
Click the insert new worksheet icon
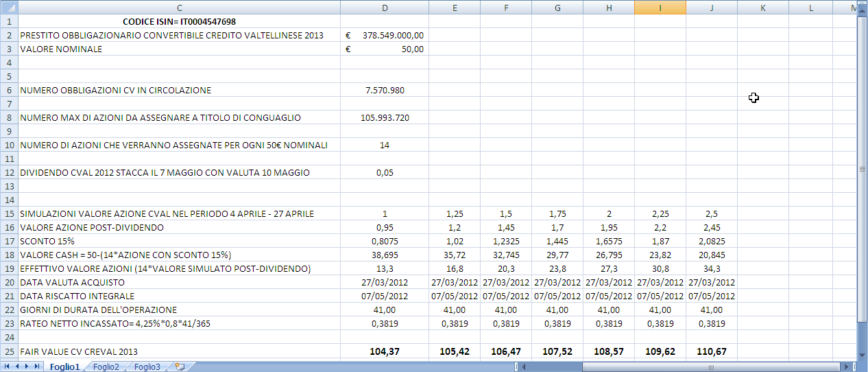point(180,367)
